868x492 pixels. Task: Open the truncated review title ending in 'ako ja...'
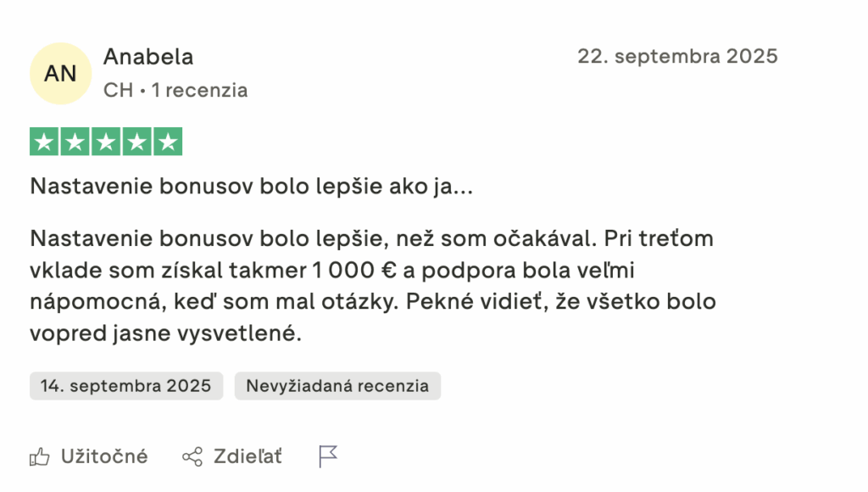(x=251, y=187)
